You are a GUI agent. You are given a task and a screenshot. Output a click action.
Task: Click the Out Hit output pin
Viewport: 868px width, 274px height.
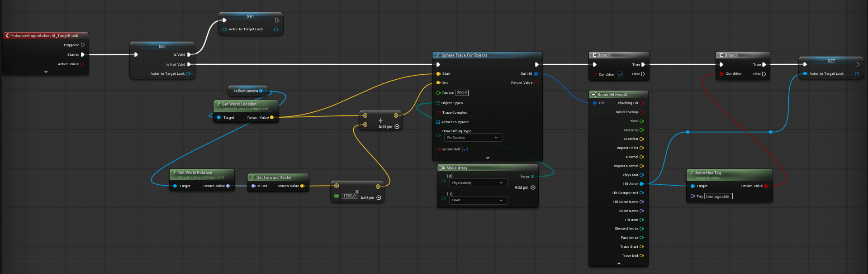click(x=536, y=73)
